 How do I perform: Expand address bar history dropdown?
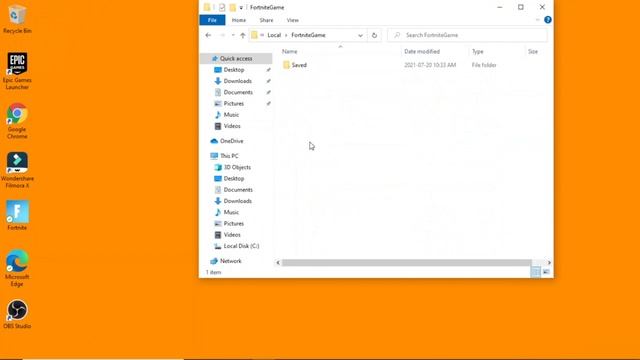click(x=360, y=35)
